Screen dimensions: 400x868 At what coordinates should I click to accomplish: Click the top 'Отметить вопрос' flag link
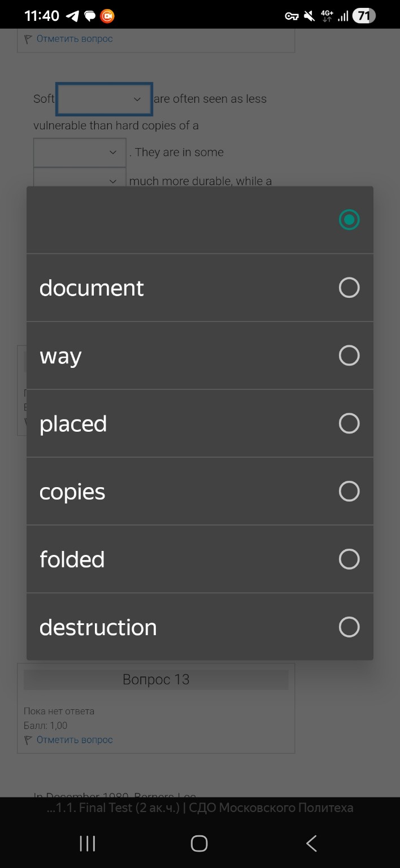74,39
